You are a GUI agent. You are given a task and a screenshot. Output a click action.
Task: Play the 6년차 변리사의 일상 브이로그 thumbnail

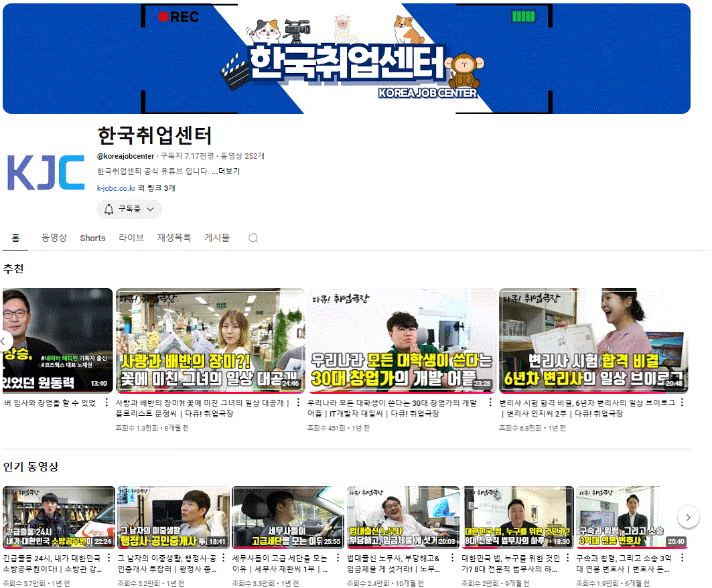[593, 340]
